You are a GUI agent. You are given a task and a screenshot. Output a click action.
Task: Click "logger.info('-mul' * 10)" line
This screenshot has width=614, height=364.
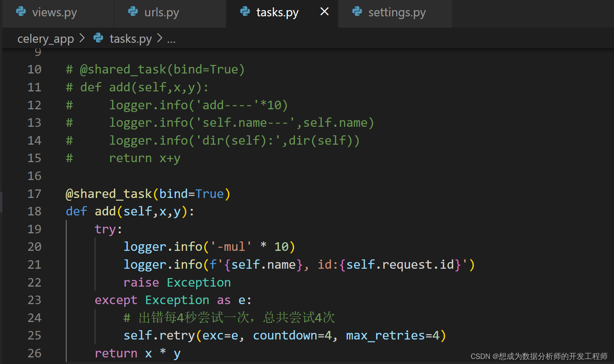[x=209, y=247]
